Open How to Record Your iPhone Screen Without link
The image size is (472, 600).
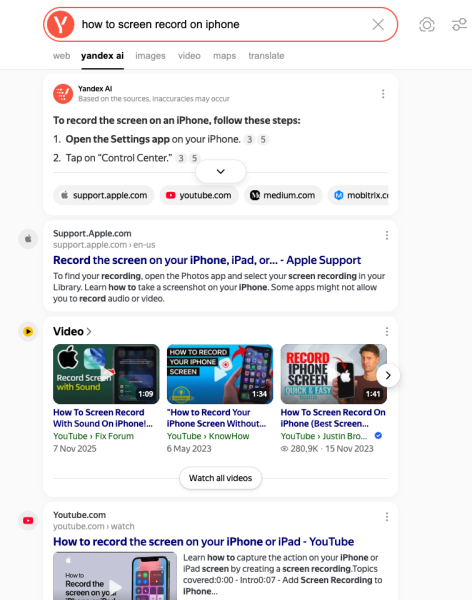pyautogui.click(x=216, y=418)
